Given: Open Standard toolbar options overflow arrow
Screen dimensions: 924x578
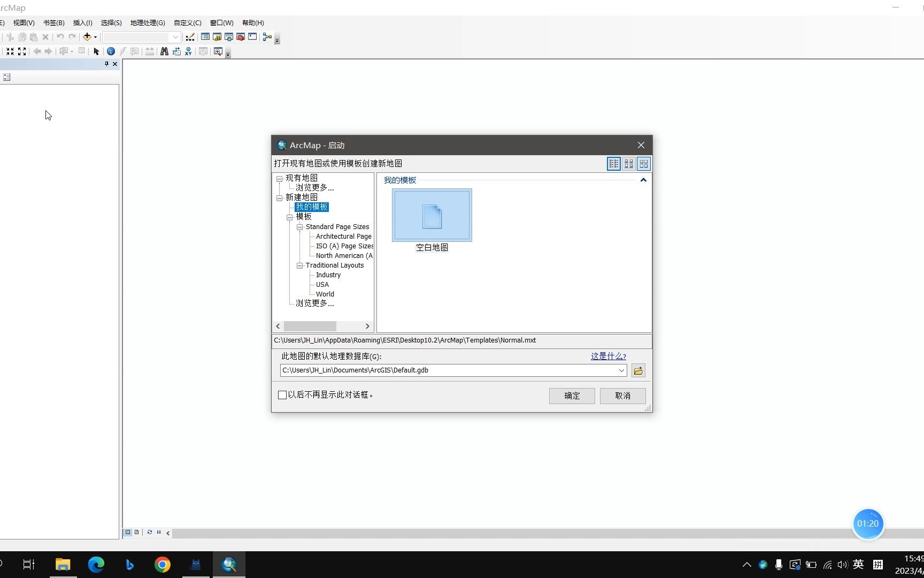Looking at the screenshot, I should point(277,40).
